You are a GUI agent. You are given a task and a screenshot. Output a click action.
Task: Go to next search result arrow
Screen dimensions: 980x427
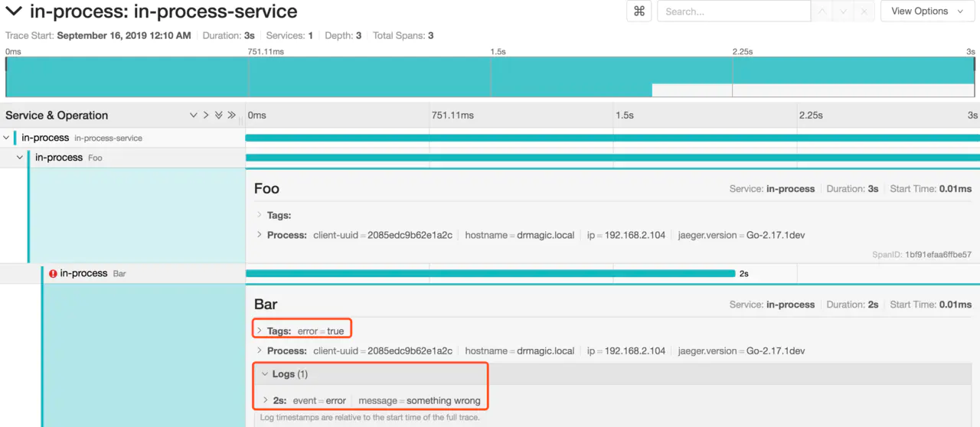pos(843,11)
